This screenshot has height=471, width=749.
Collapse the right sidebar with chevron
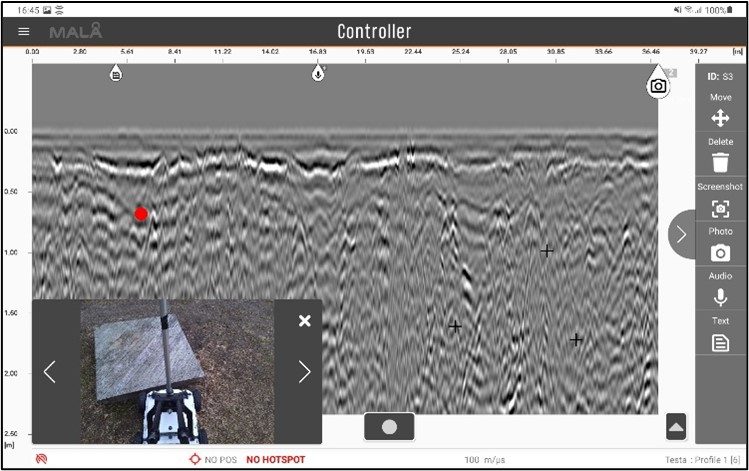681,235
